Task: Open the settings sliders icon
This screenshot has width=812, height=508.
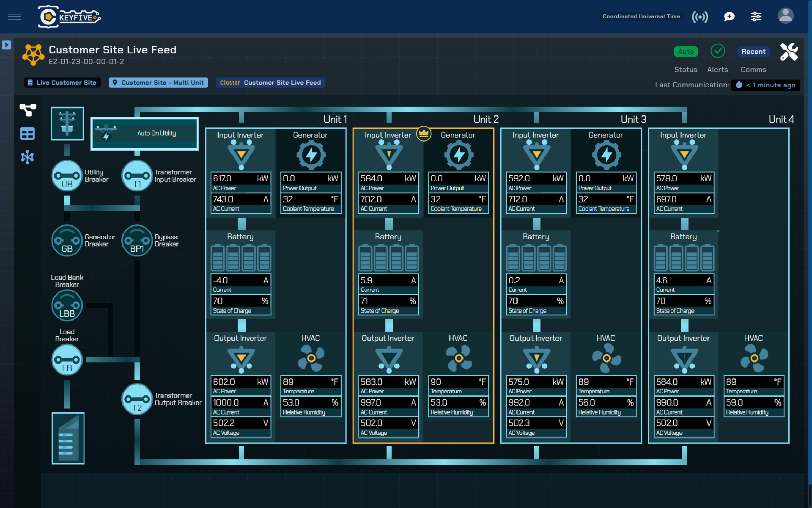Action: pyautogui.click(x=756, y=17)
